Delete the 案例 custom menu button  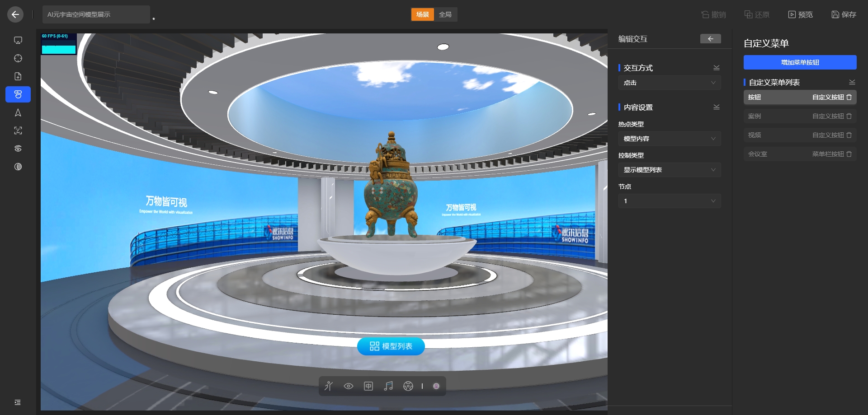click(849, 116)
